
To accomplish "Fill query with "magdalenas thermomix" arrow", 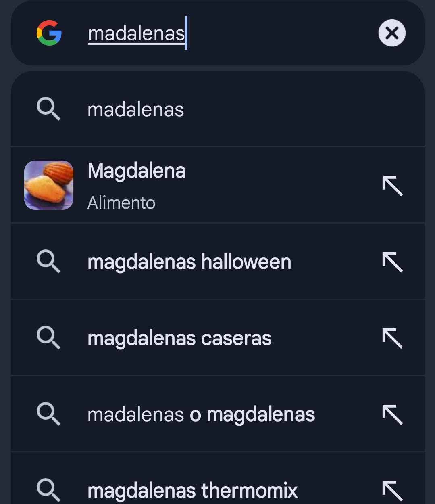I will (x=392, y=490).
